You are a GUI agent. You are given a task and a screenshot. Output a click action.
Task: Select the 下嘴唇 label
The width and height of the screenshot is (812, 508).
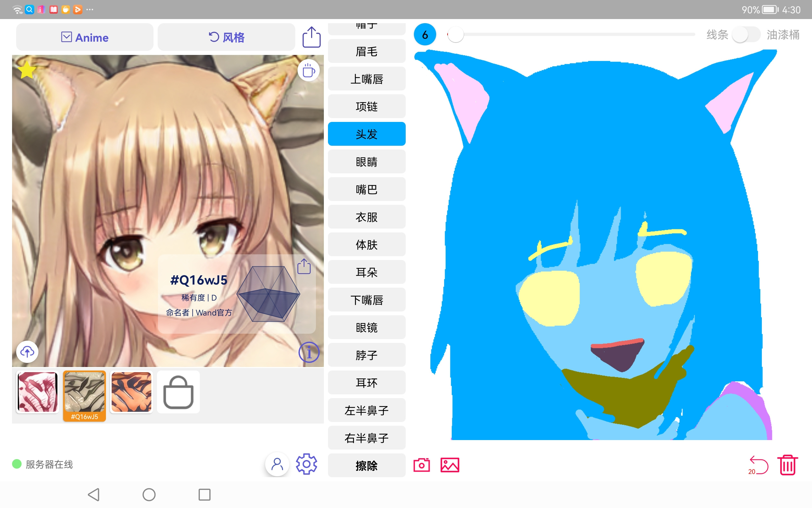[367, 300]
